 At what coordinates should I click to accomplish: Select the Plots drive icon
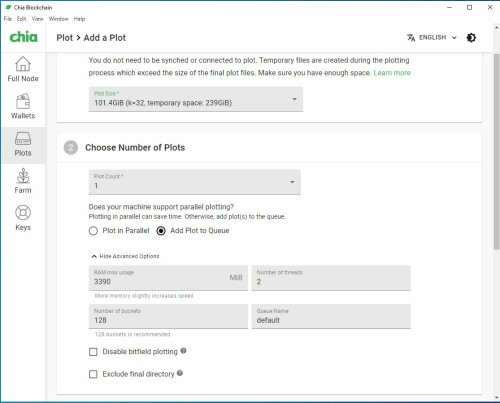point(23,138)
